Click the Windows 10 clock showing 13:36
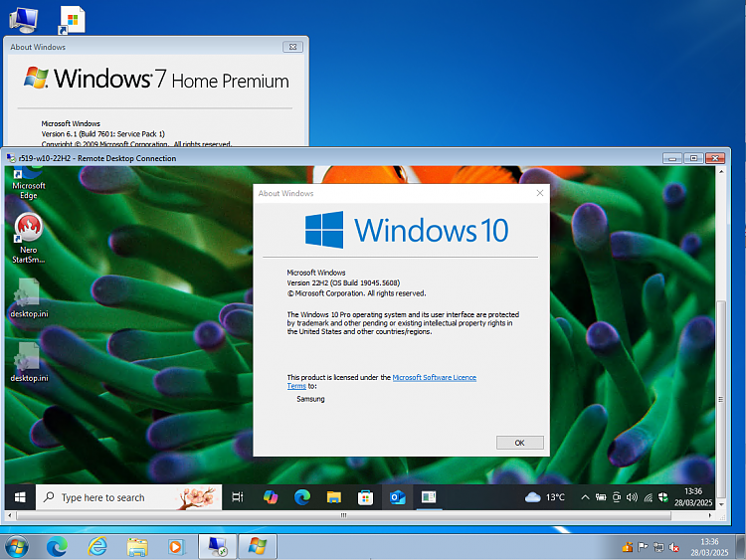746x560 pixels. pos(692,496)
